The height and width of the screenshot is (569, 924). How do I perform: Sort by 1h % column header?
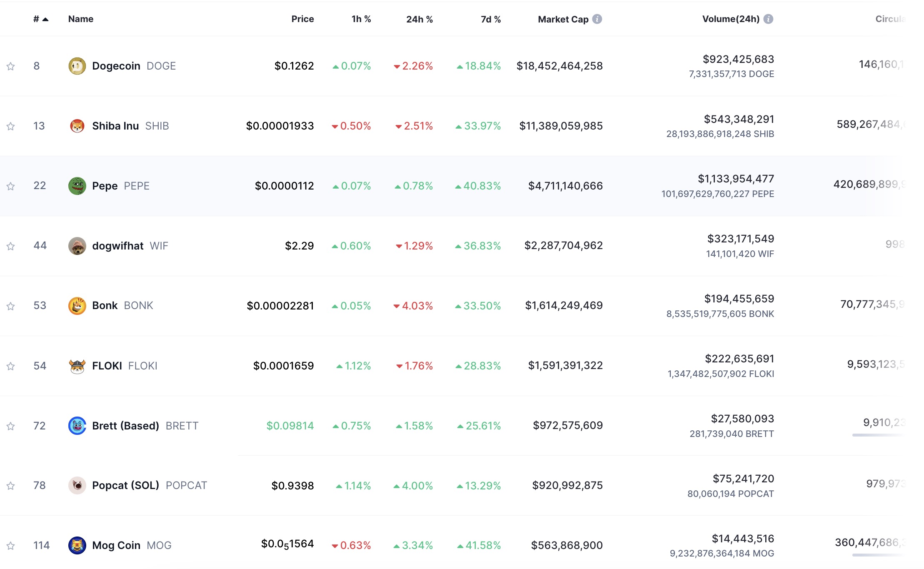point(361,19)
